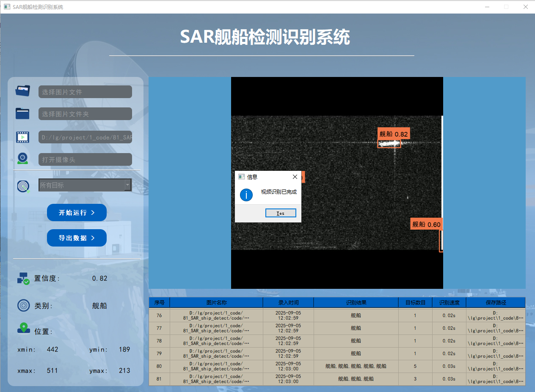Screen dimensions: 535x392
Task: Click the location pin icon beside 位置
Action: pos(24,328)
